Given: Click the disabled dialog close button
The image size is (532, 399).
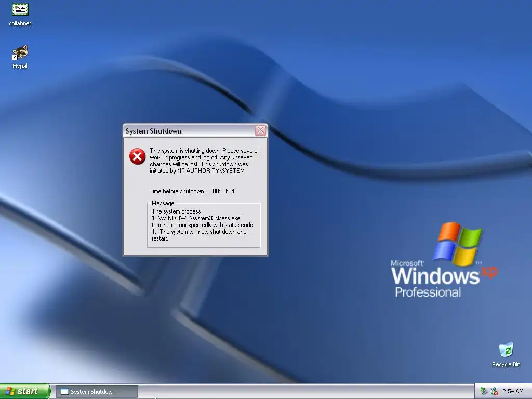Looking at the screenshot, I should (x=260, y=130).
